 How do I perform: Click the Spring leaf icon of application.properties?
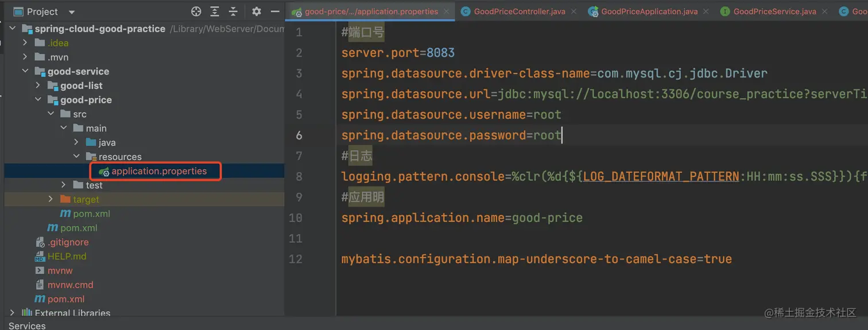104,171
